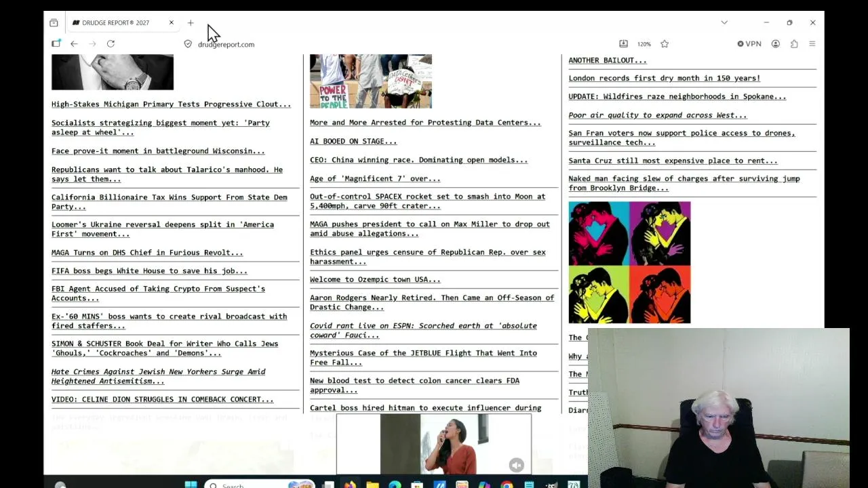
Task: Open 'Age of Magnificent 7 over' headline
Action: pos(375,179)
